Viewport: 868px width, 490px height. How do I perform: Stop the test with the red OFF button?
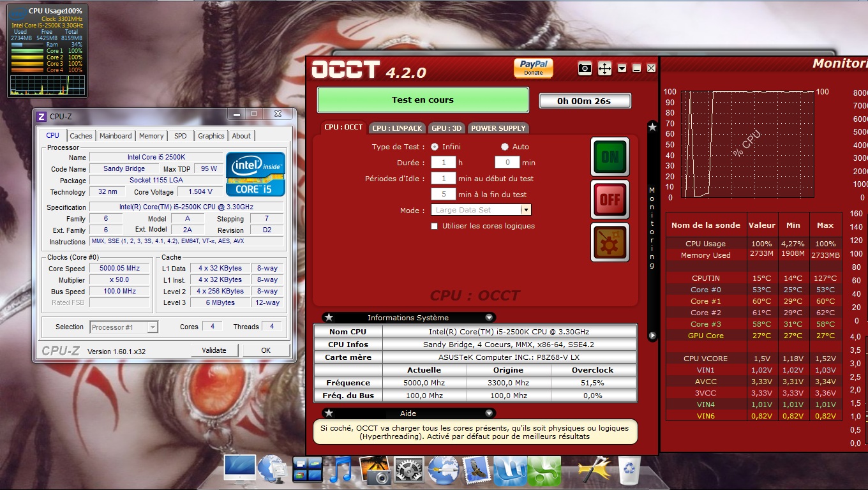610,199
